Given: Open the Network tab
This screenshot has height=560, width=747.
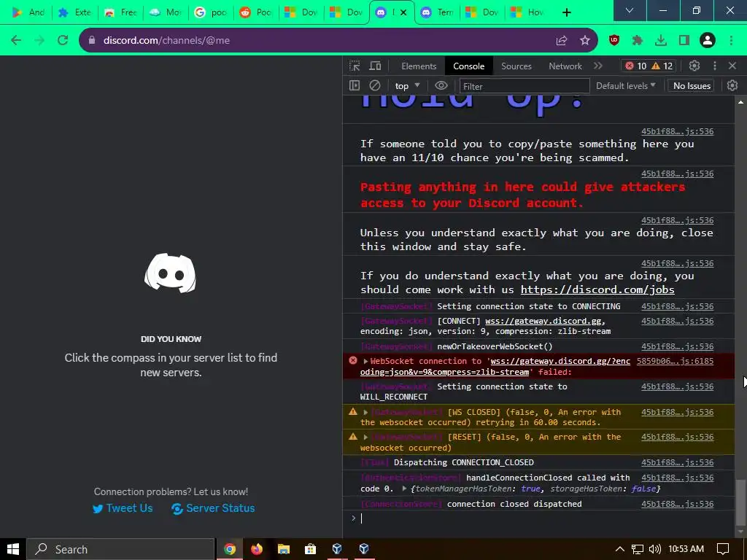Looking at the screenshot, I should [x=565, y=66].
